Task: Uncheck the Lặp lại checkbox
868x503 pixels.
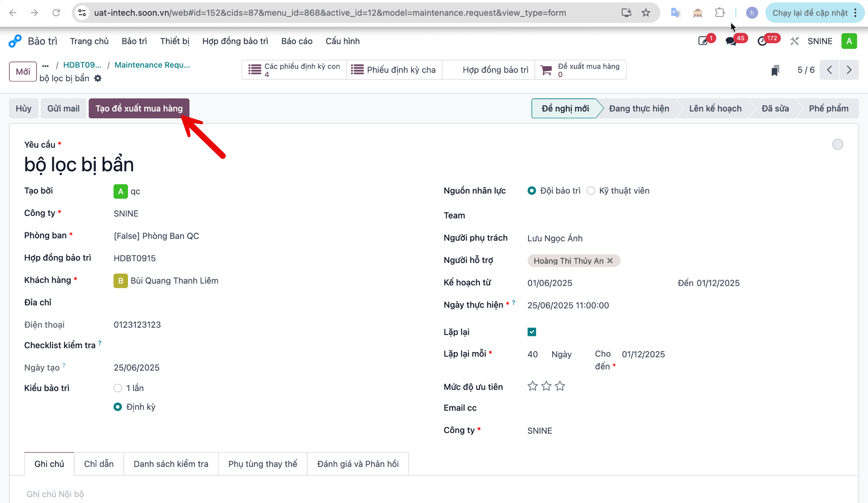Action: [532, 332]
